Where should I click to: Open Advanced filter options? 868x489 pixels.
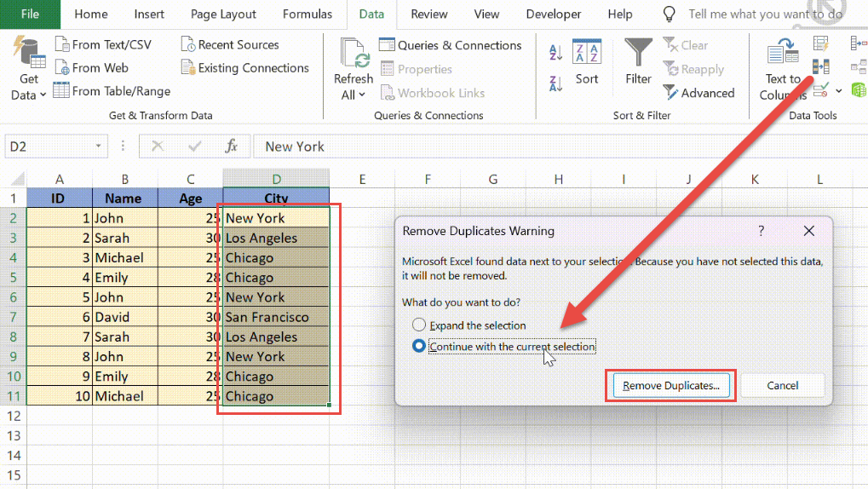(x=698, y=93)
